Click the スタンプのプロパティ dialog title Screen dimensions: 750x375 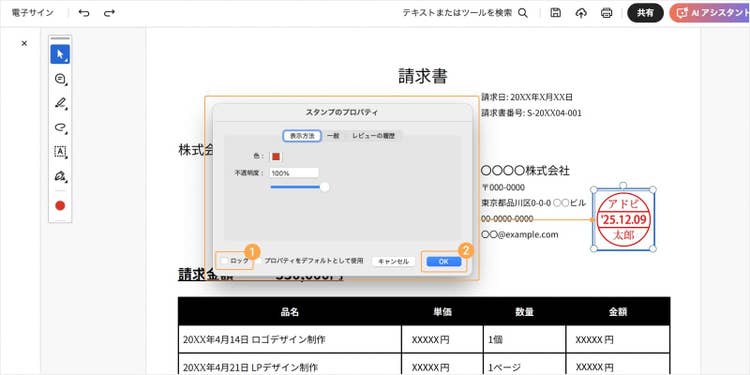point(342,112)
